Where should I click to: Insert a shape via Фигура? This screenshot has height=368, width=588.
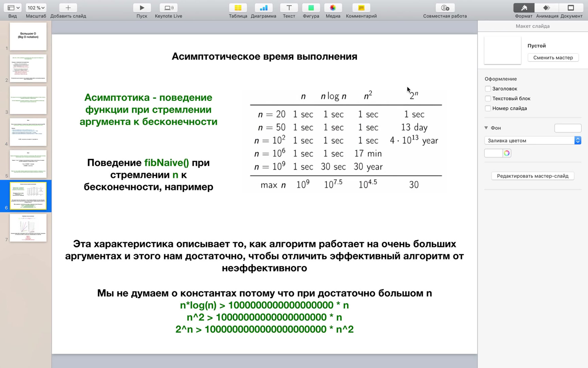tap(311, 8)
